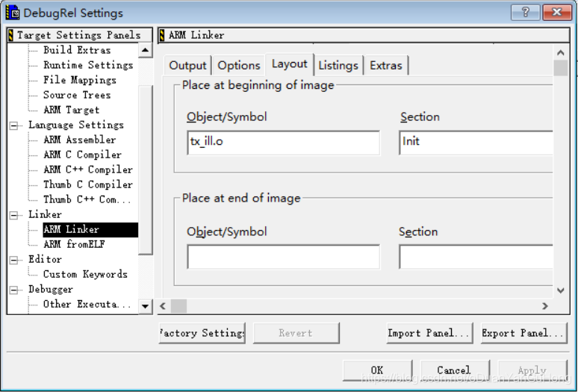This screenshot has height=392, width=578.
Task: Select File Mappings panel
Action: (80, 80)
